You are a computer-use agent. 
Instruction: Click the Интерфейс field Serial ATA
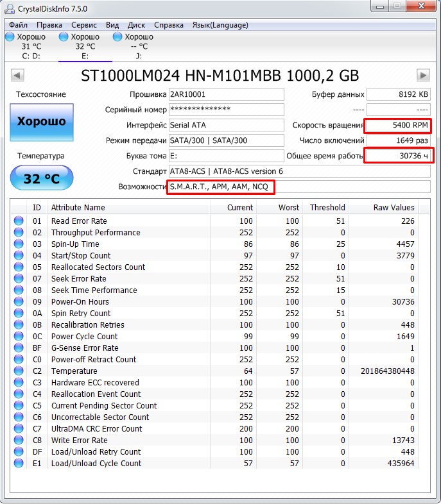[x=227, y=125]
